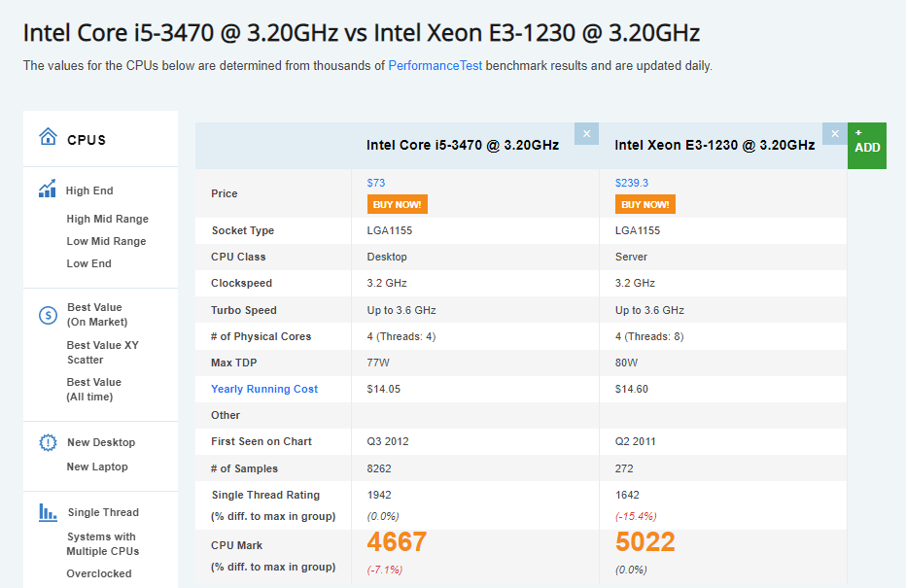The width and height of the screenshot is (906, 588).
Task: Select the High End bar chart icon
Action: [x=46, y=190]
